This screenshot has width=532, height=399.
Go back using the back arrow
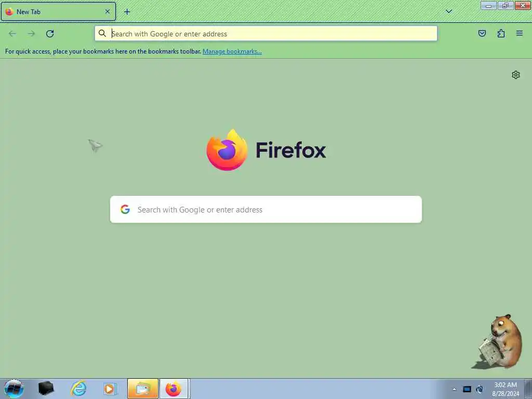click(12, 34)
